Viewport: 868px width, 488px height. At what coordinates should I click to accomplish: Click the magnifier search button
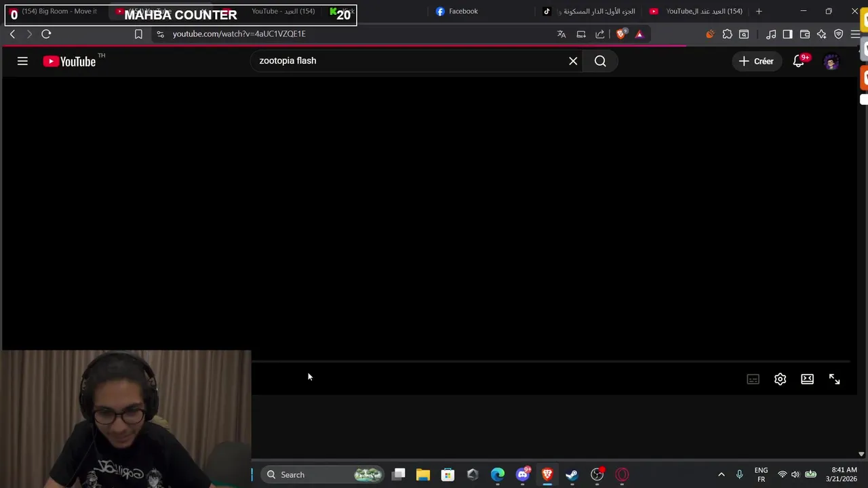(600, 61)
